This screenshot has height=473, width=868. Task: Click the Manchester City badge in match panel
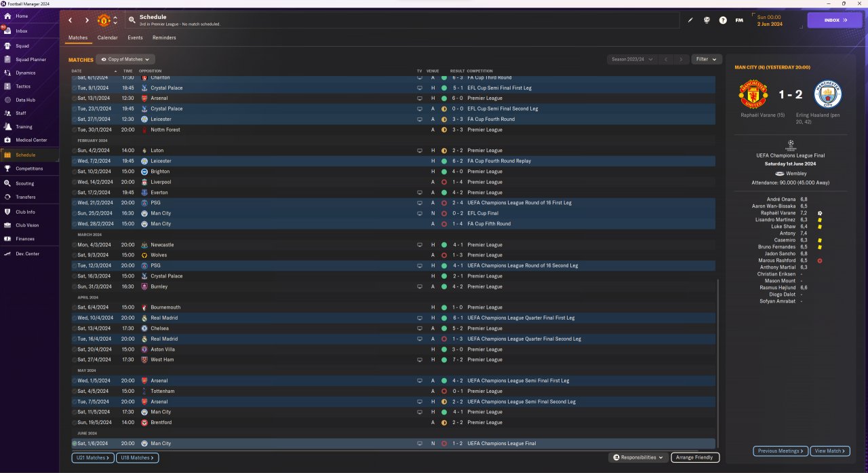tap(827, 95)
